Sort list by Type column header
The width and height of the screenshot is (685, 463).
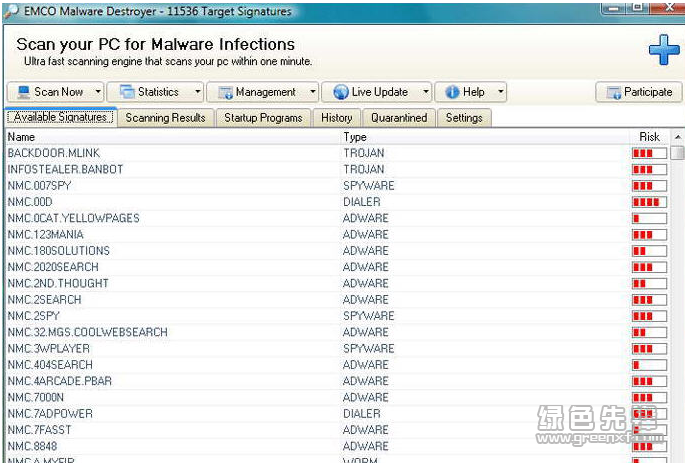pyautogui.click(x=484, y=137)
